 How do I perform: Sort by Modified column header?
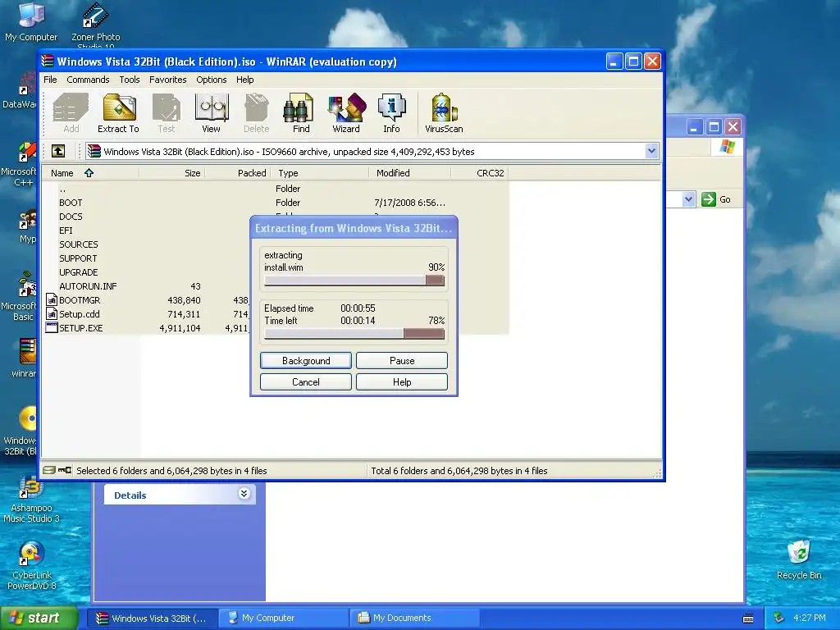410,172
